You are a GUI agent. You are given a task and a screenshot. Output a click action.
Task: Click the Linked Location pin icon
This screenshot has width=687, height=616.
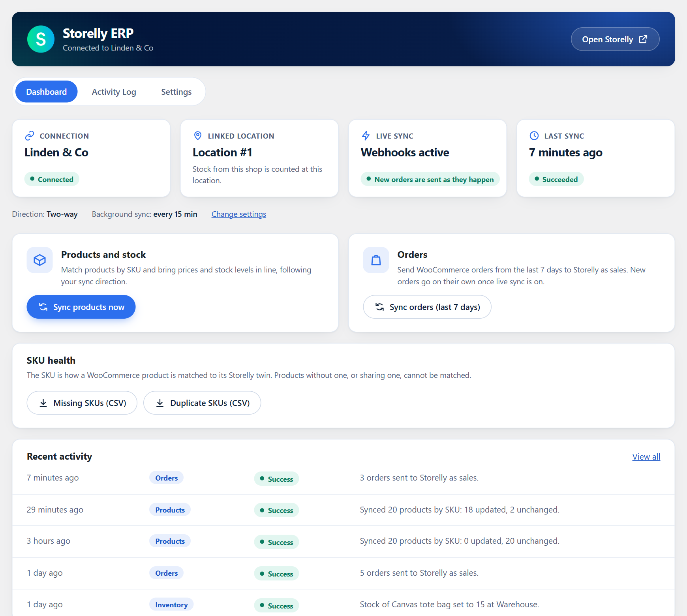tap(198, 136)
